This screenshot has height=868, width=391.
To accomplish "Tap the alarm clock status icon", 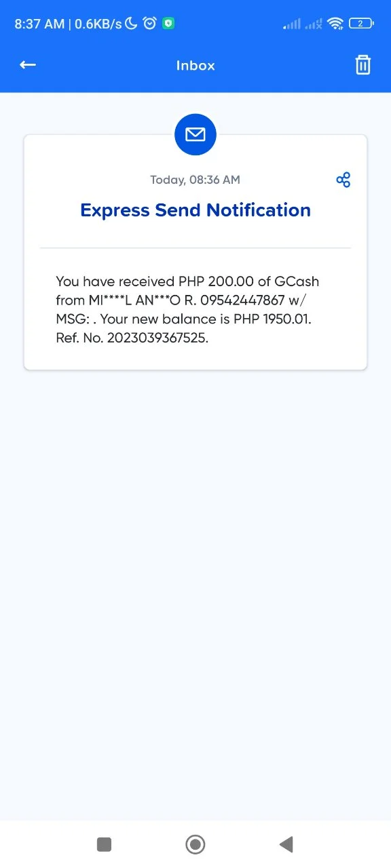I will pos(149,24).
